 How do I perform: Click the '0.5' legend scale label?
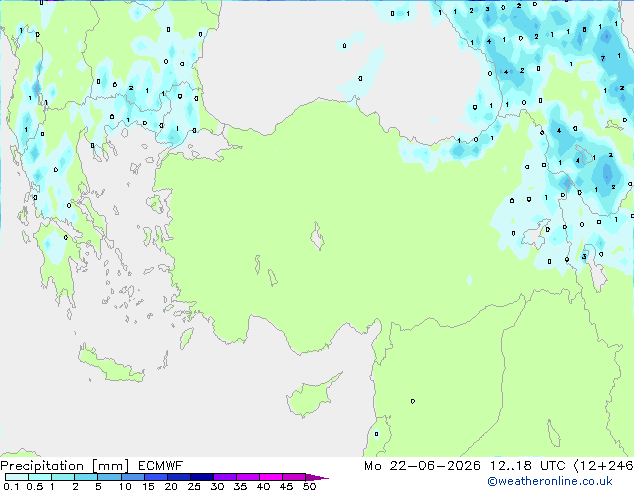pos(35,486)
